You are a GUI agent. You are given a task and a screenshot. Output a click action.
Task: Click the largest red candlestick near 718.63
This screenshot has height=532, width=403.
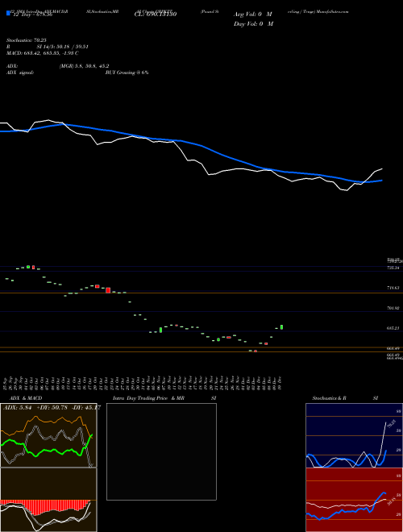(108, 290)
